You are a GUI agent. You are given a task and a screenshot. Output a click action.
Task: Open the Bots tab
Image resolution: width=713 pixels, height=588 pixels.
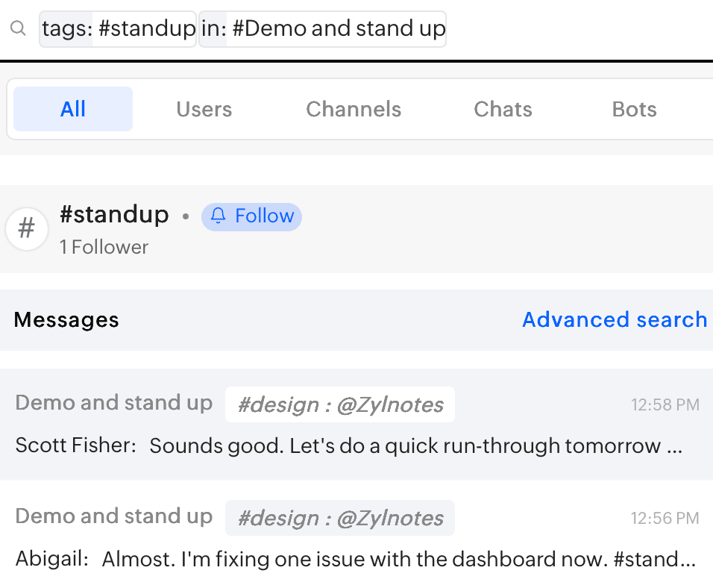(635, 109)
